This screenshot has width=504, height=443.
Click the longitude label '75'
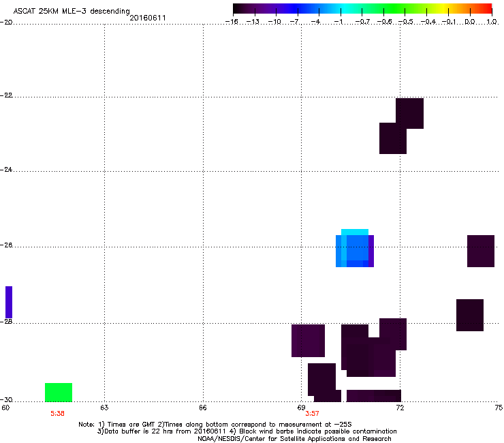tap(499, 408)
